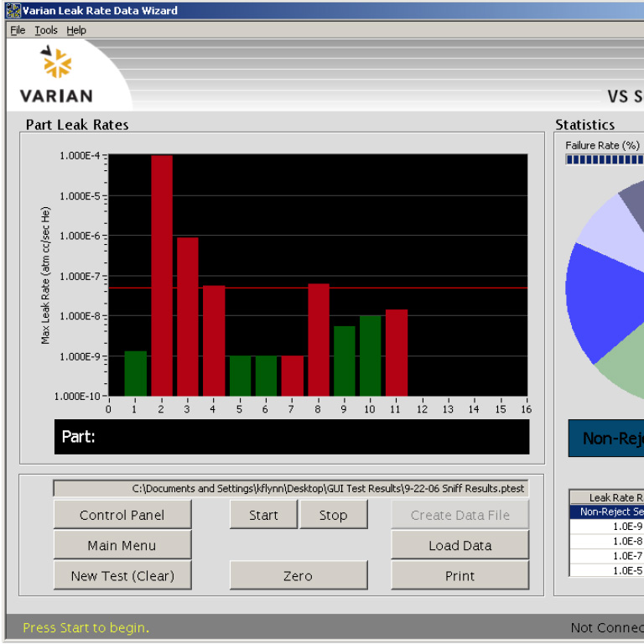Zero the leak detector

pyautogui.click(x=299, y=575)
